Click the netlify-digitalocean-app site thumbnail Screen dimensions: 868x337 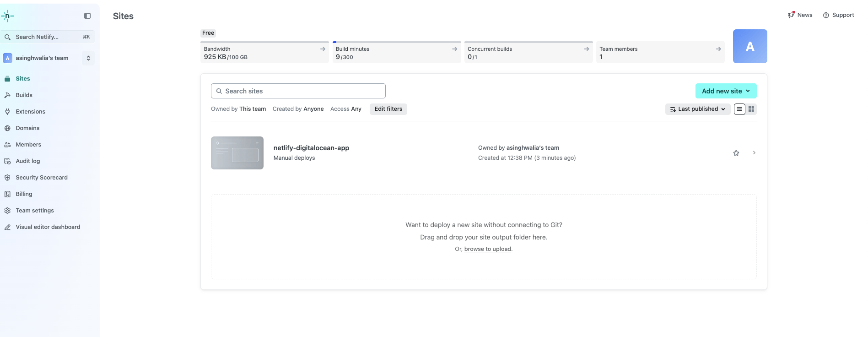click(x=237, y=153)
